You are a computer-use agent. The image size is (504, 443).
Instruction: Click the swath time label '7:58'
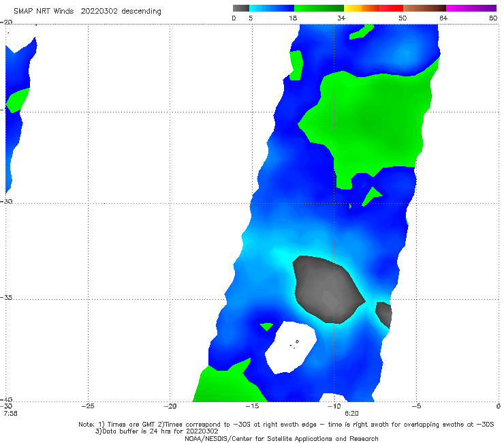pos(11,414)
